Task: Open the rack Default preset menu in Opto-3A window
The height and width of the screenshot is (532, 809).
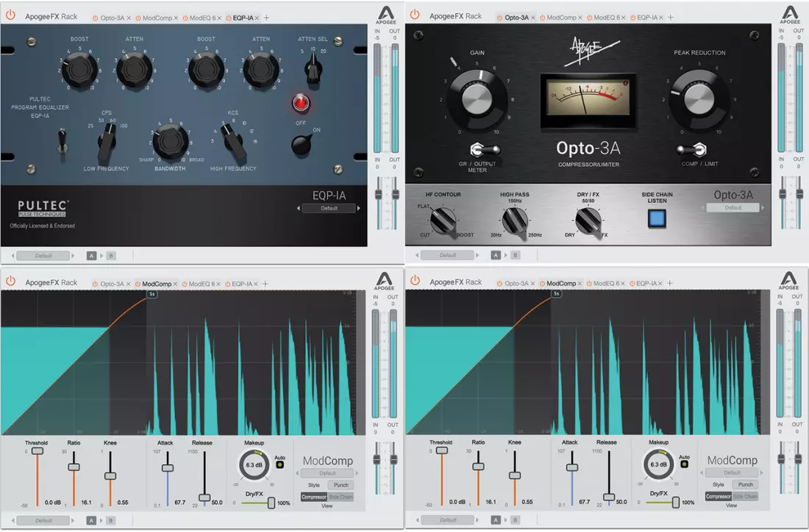Action: pos(447,255)
